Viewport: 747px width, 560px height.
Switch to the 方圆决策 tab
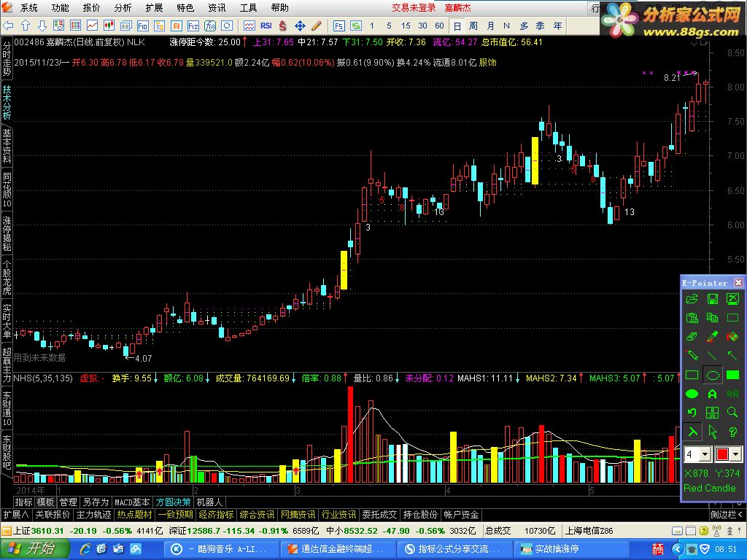click(173, 502)
